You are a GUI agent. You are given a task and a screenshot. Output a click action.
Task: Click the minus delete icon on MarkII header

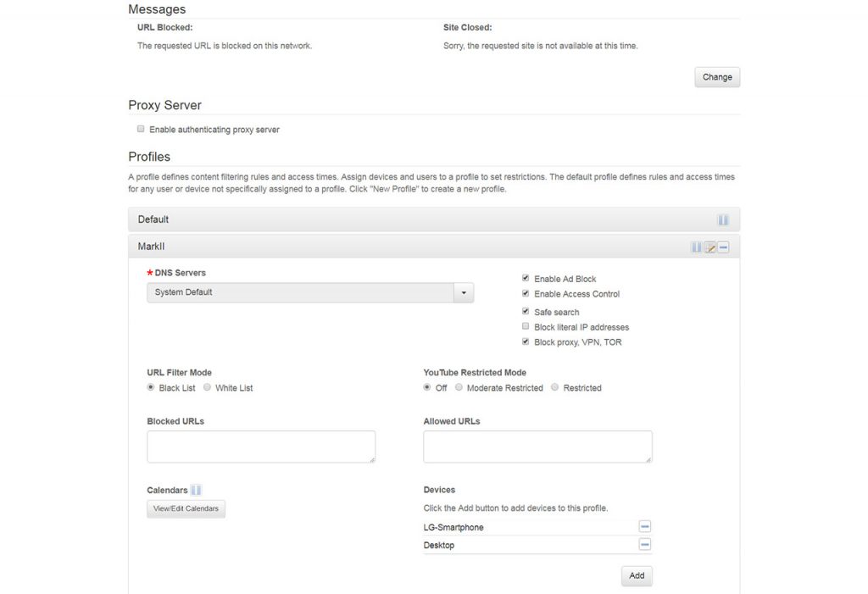click(723, 247)
